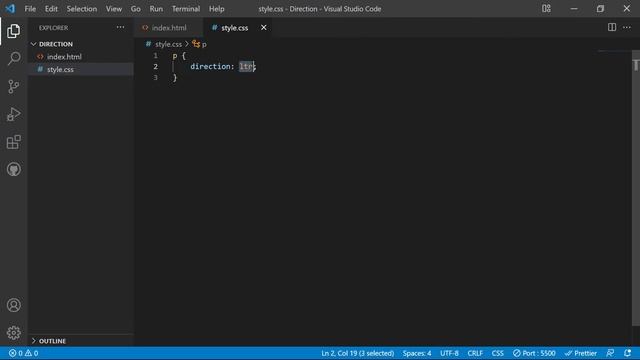Select style.css in the explorer tree
Viewport: 640px width, 360px height.
[x=81, y=69]
